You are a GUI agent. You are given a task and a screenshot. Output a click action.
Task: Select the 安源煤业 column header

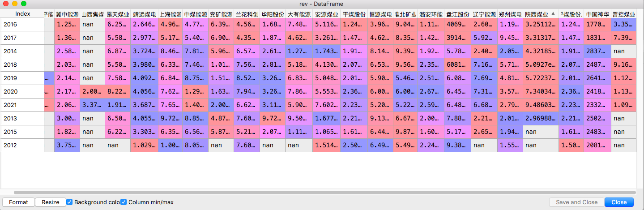click(327, 14)
